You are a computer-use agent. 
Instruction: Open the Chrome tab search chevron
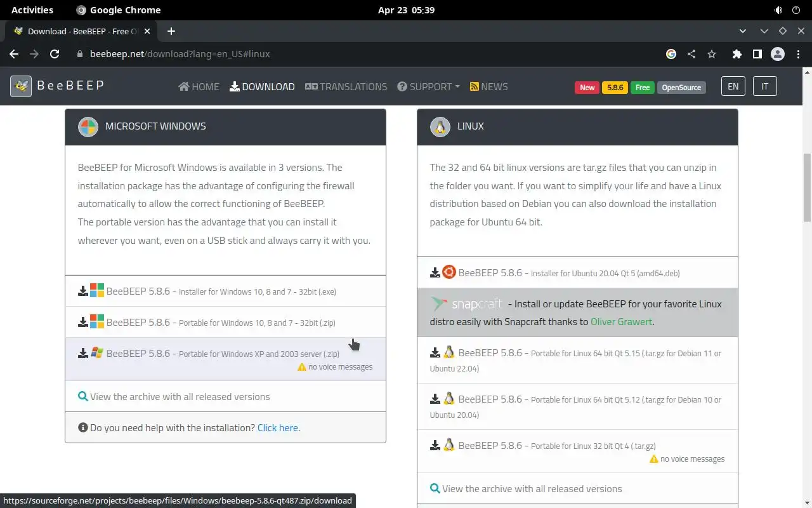[x=743, y=31]
